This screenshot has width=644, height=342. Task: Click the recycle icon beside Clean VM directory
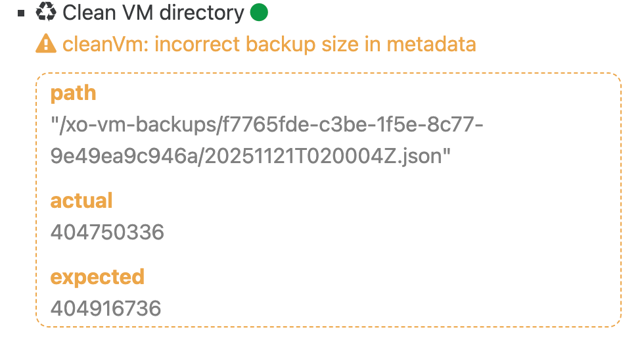46,12
